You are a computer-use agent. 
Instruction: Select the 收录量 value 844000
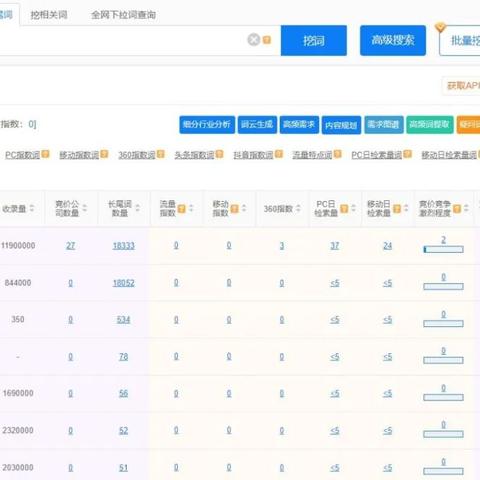click(x=18, y=283)
